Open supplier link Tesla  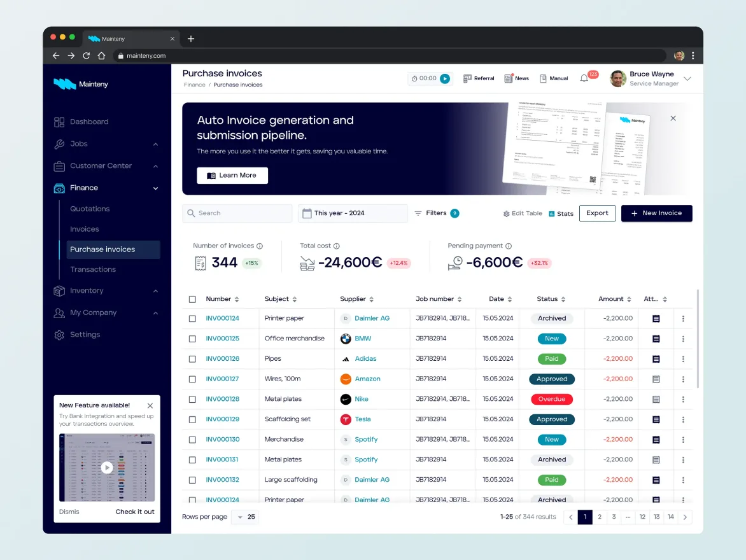coord(363,419)
